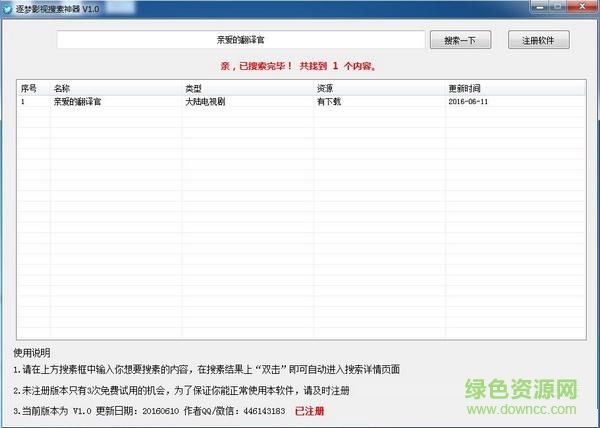Click index number 1 in results row
600x428 pixels.
(23, 102)
